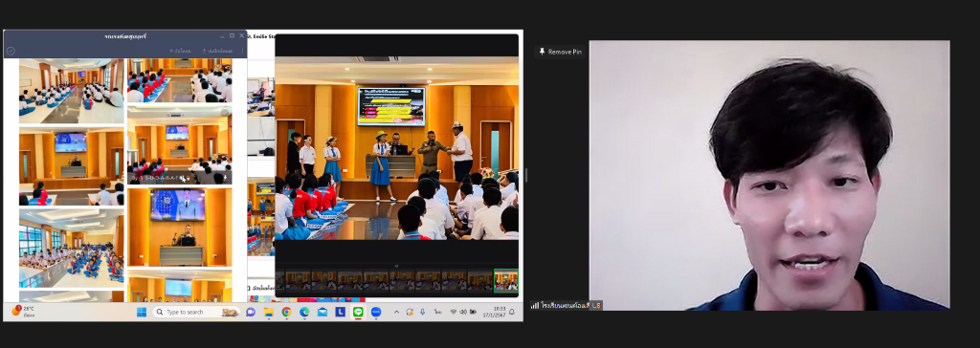Open the Zoom app on taskbar

tap(376, 312)
